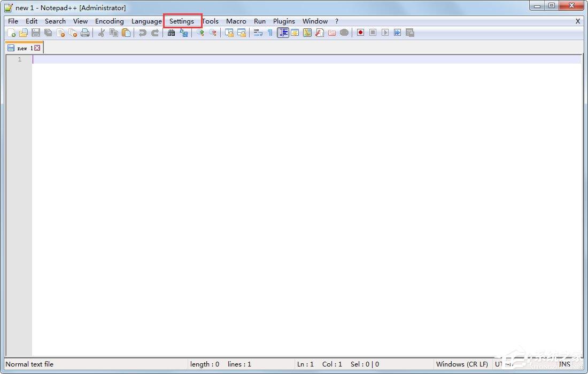The height and width of the screenshot is (374, 588).
Task: Click the Cut scissors icon
Action: tap(101, 33)
